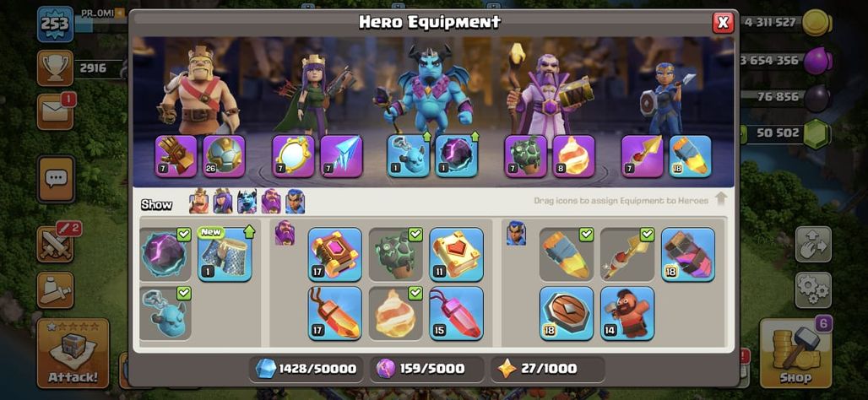Toggle the Barbarian King show filter
Screen dimensions: 868x400
(198, 202)
